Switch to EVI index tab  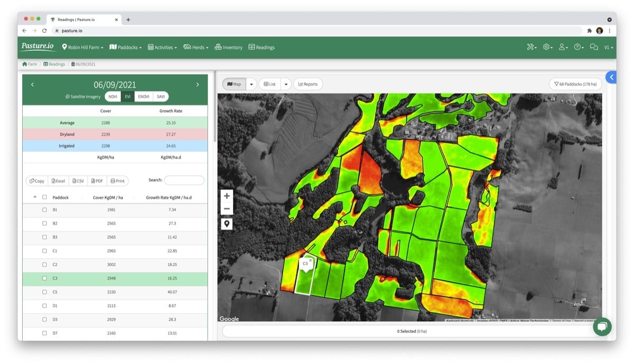[127, 97]
